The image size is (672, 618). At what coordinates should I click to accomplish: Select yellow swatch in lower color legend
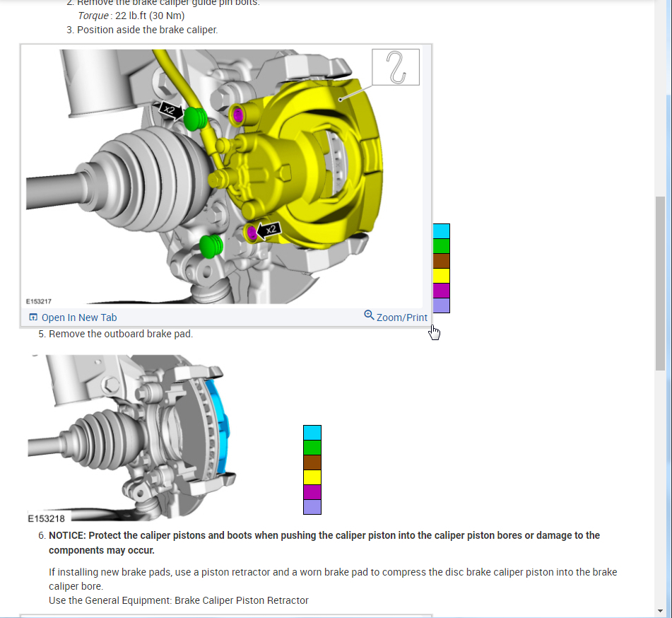point(312,477)
